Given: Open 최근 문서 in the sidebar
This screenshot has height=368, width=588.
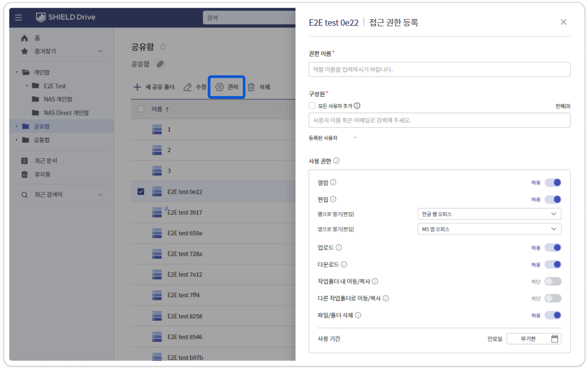Looking at the screenshot, I should click(x=45, y=161).
